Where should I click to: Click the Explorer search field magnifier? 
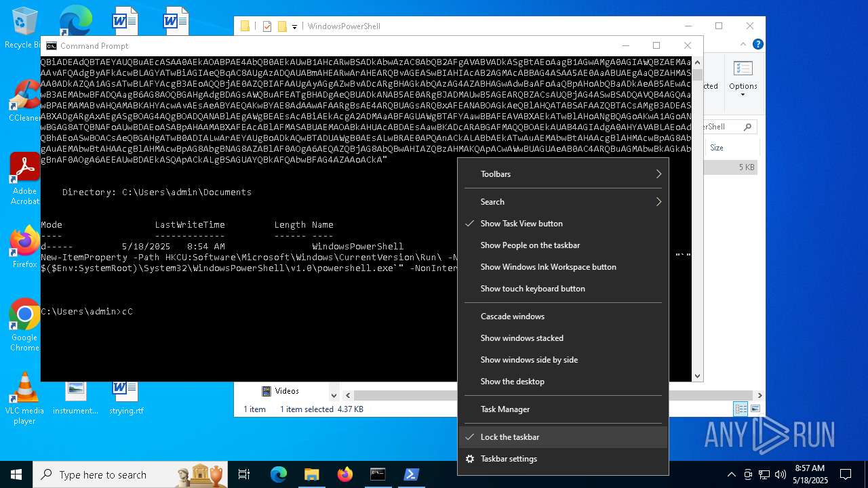[748, 127]
